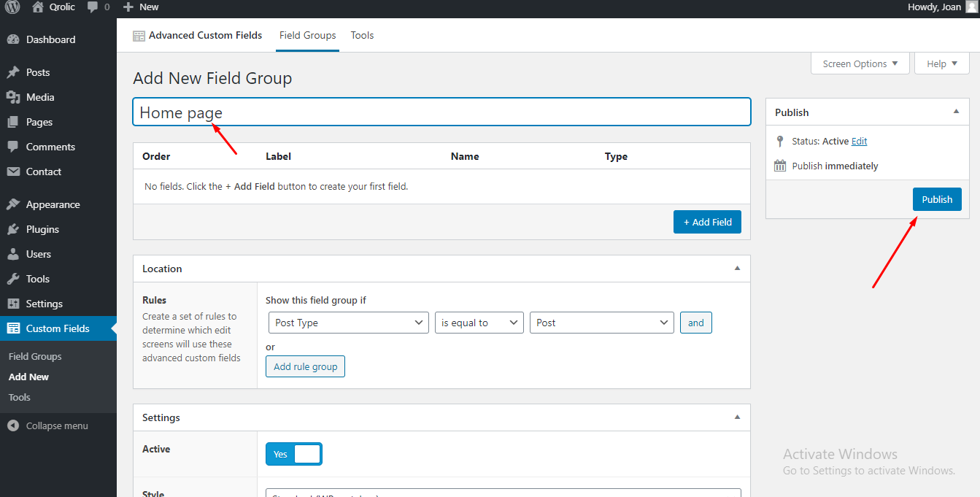Select the Field Groups tab
The height and width of the screenshot is (497, 980).
pyautogui.click(x=307, y=35)
